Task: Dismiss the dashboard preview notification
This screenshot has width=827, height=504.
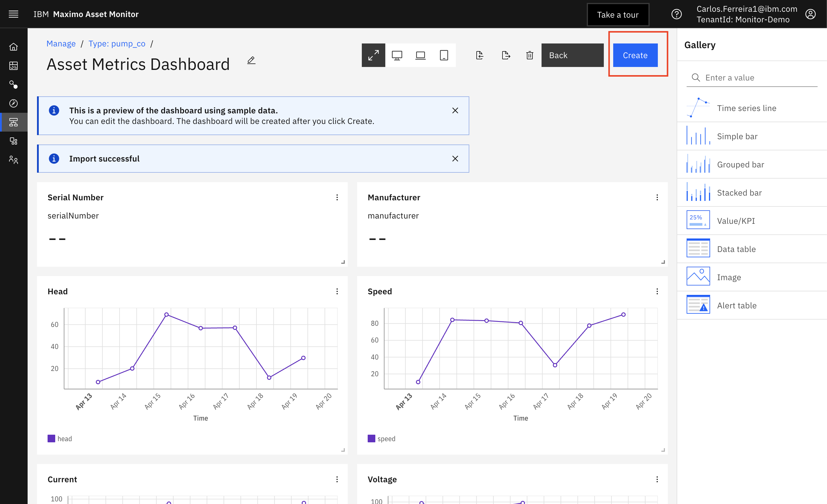Action: click(x=455, y=110)
